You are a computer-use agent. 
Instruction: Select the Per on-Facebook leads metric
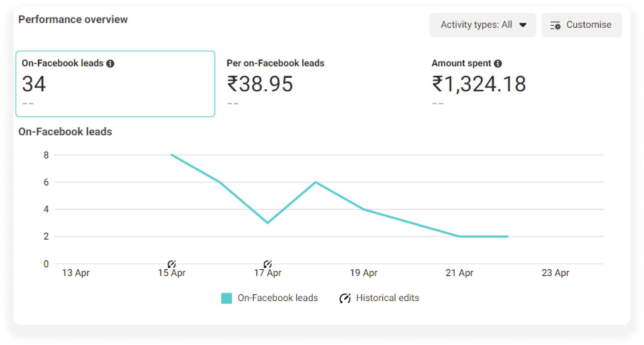pos(320,84)
